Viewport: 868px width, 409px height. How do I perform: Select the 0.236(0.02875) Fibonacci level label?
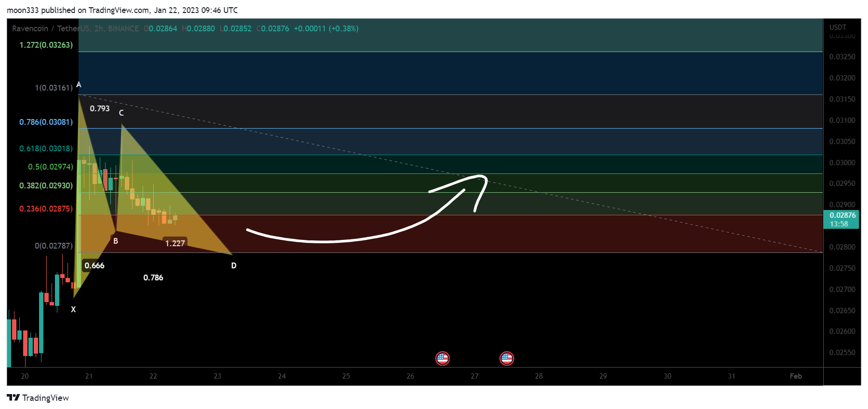click(x=46, y=209)
